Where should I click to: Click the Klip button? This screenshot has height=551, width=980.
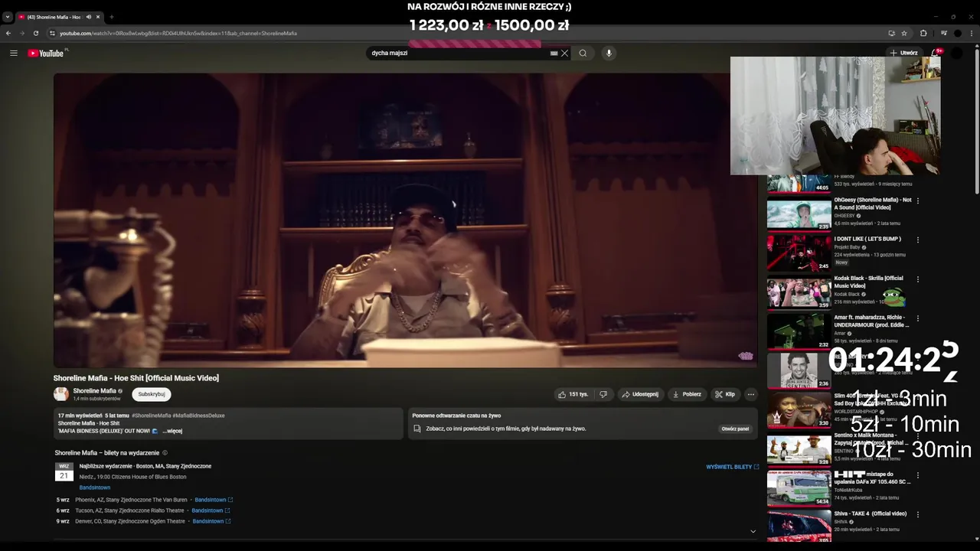(x=725, y=394)
